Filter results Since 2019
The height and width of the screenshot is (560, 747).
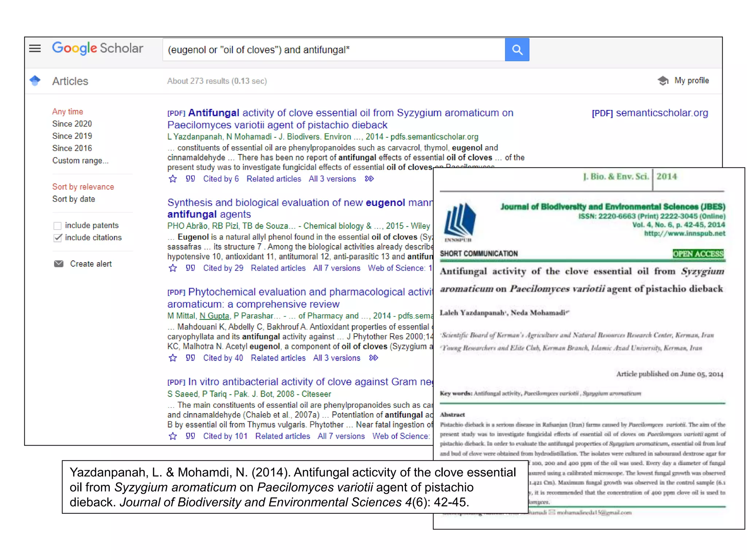[x=72, y=136]
